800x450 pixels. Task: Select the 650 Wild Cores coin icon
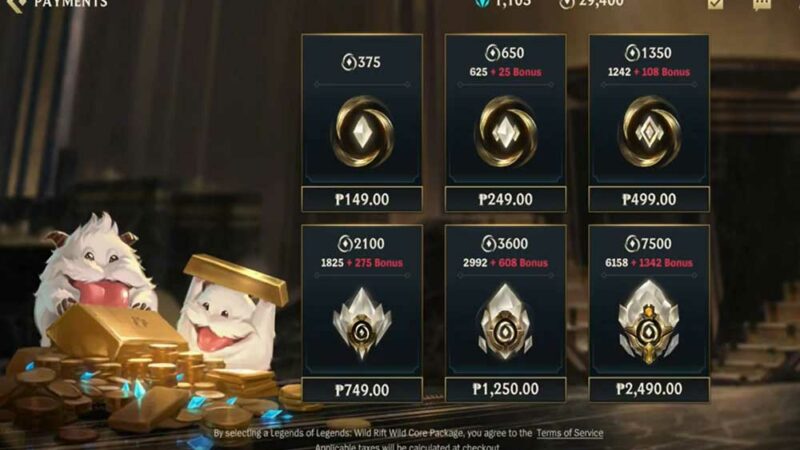(x=506, y=132)
